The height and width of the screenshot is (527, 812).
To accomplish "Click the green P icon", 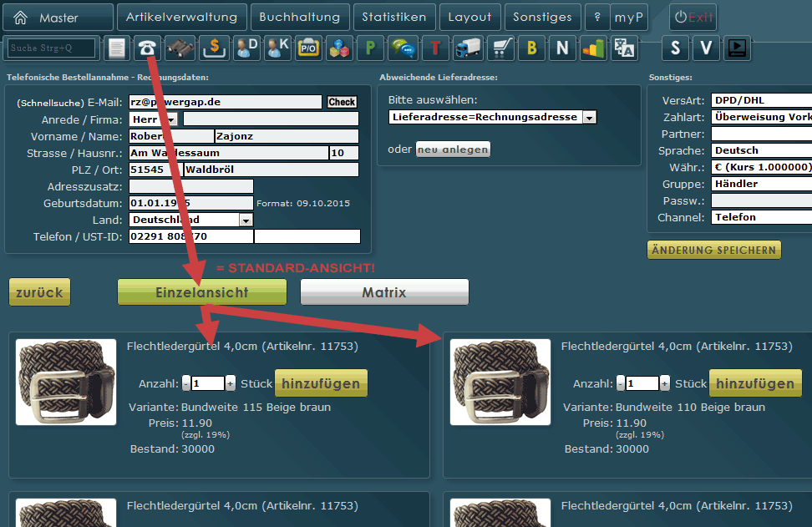I will pos(370,48).
